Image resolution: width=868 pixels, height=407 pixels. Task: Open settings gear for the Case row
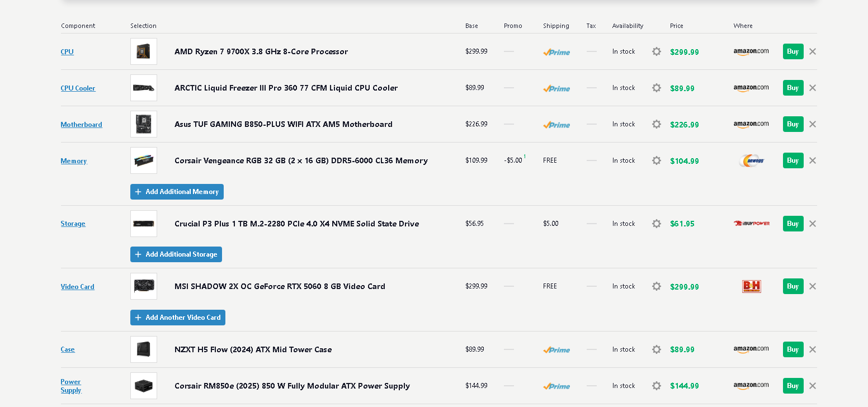657,349
